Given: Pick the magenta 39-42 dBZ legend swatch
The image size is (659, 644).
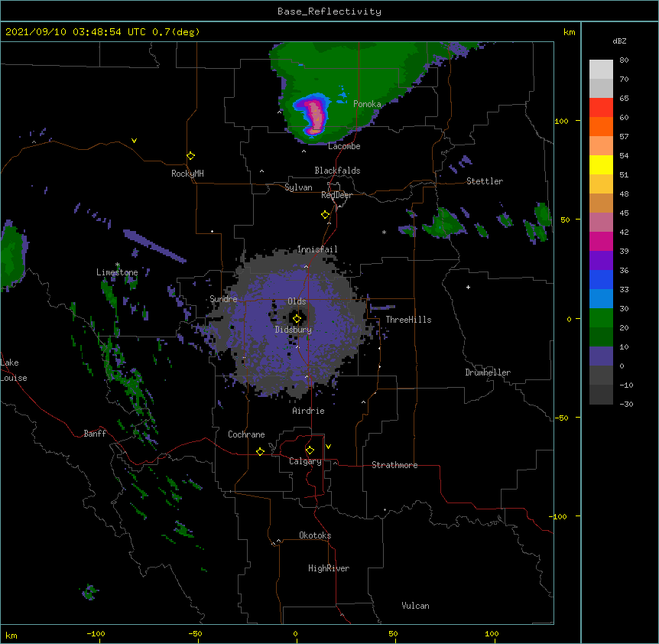Looking at the screenshot, I should 601,241.
